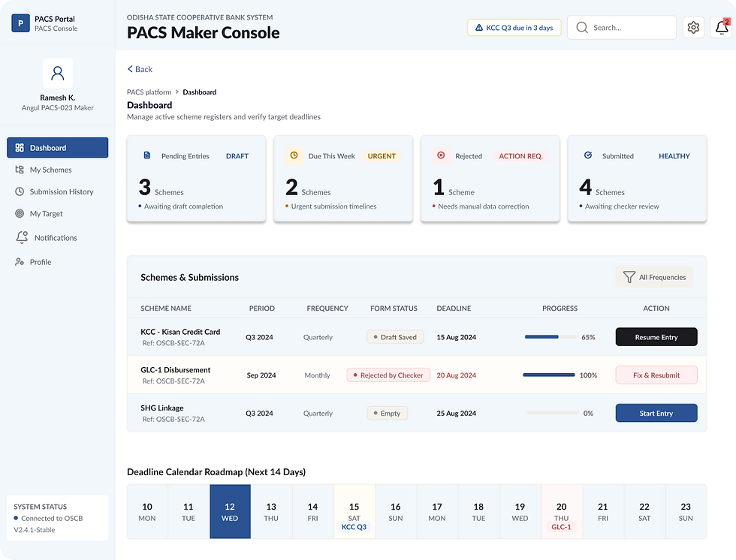This screenshot has width=736, height=560.
Task: Go Back using the Back link
Action: point(140,69)
